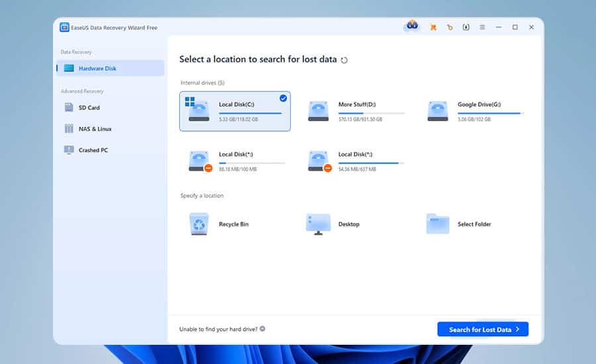This screenshot has width=596, height=364.
Task: Click the '54.56 MB/637 MB' size text
Action: pyautogui.click(x=357, y=169)
